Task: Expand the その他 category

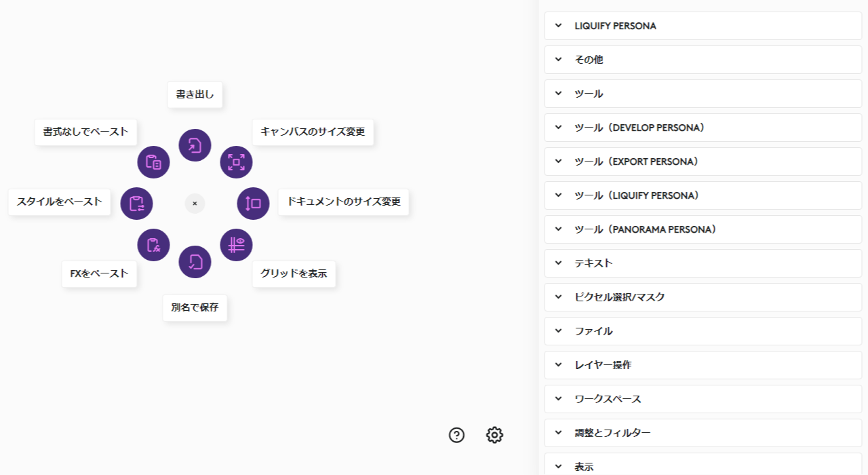Action: (x=703, y=60)
